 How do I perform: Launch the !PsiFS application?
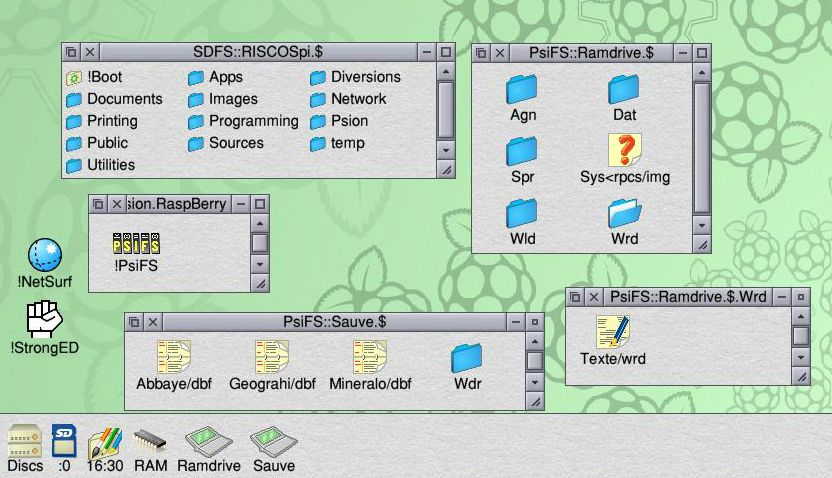[x=136, y=252]
